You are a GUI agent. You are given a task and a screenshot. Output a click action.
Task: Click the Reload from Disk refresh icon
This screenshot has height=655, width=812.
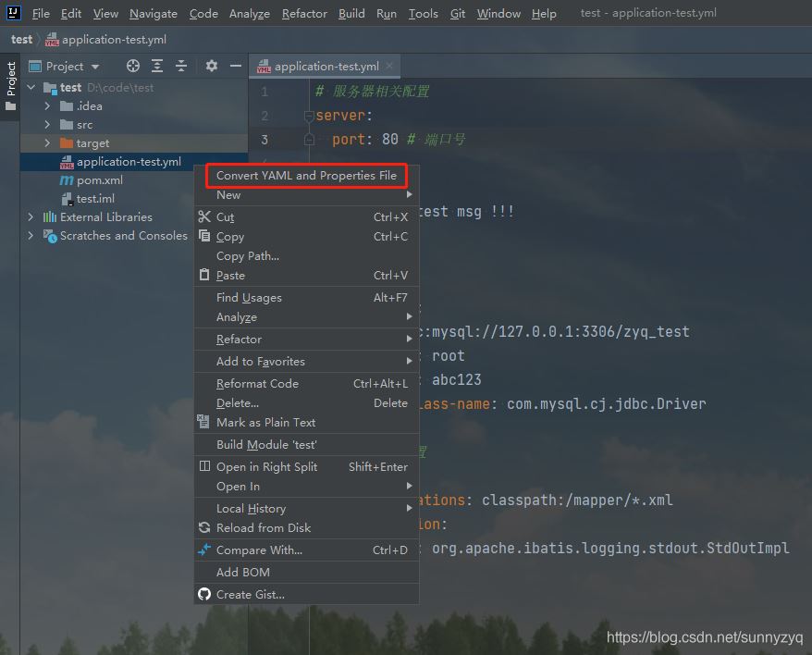204,527
